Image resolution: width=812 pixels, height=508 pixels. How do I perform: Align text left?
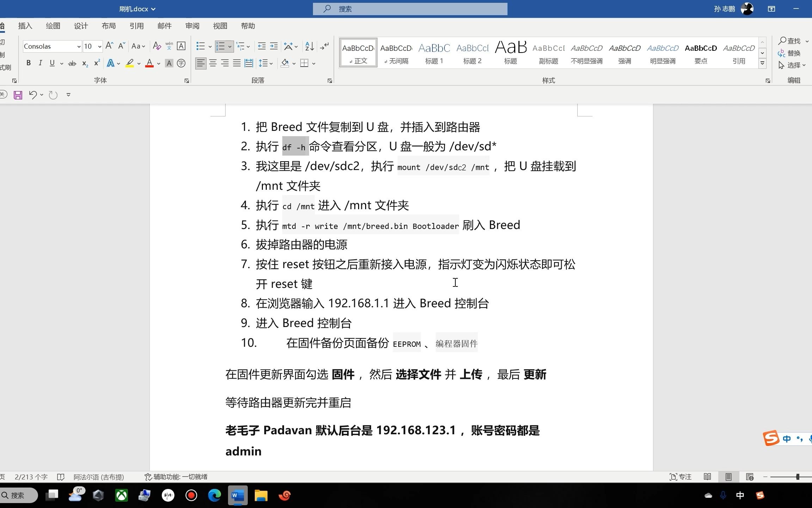201,63
